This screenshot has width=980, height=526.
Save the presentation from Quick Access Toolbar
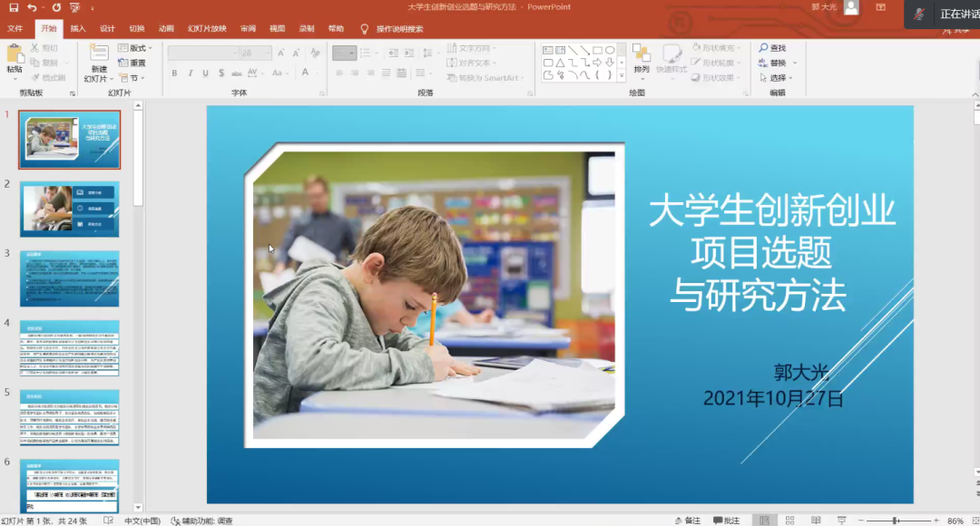13,7
